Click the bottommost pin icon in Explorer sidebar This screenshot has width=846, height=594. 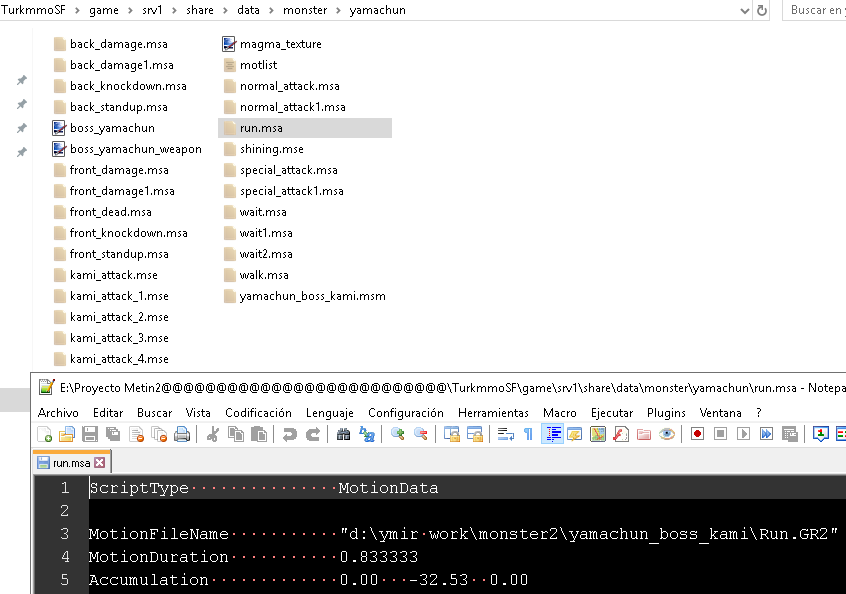(x=22, y=152)
